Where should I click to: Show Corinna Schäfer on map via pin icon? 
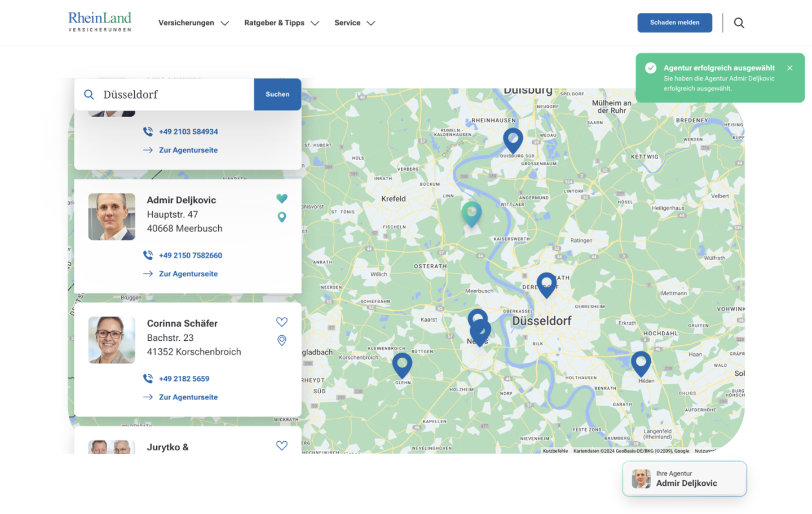pyautogui.click(x=282, y=340)
